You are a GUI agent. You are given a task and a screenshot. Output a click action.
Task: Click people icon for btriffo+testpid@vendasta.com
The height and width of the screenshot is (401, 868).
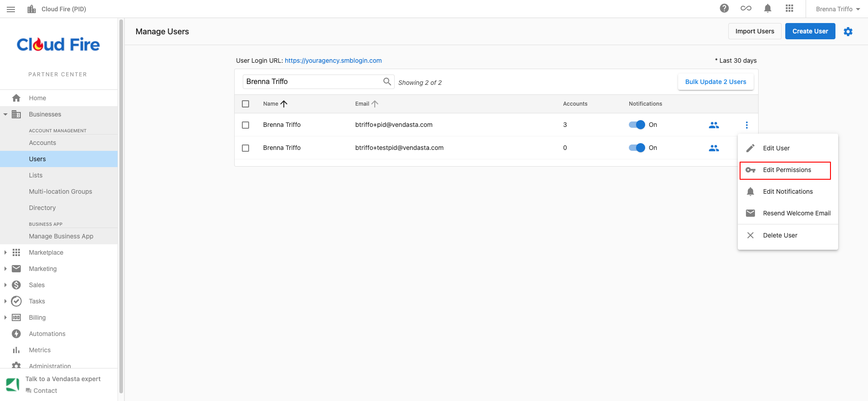(x=714, y=148)
